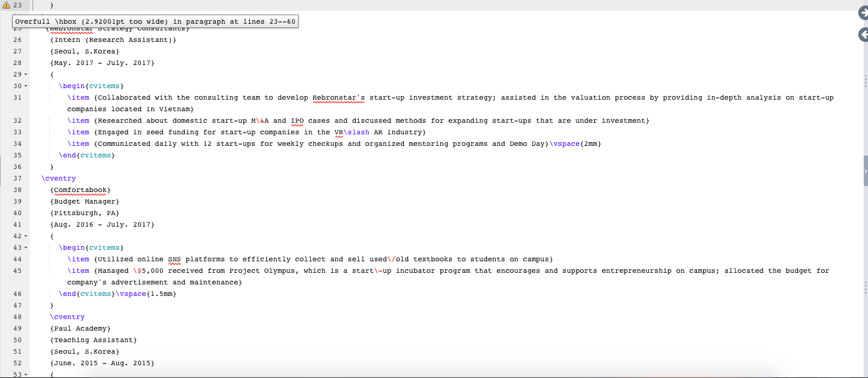Viewport: 868px width, 378px height.
Task: Click the right-arrow Go to PDF location button
Action: click(x=864, y=12)
